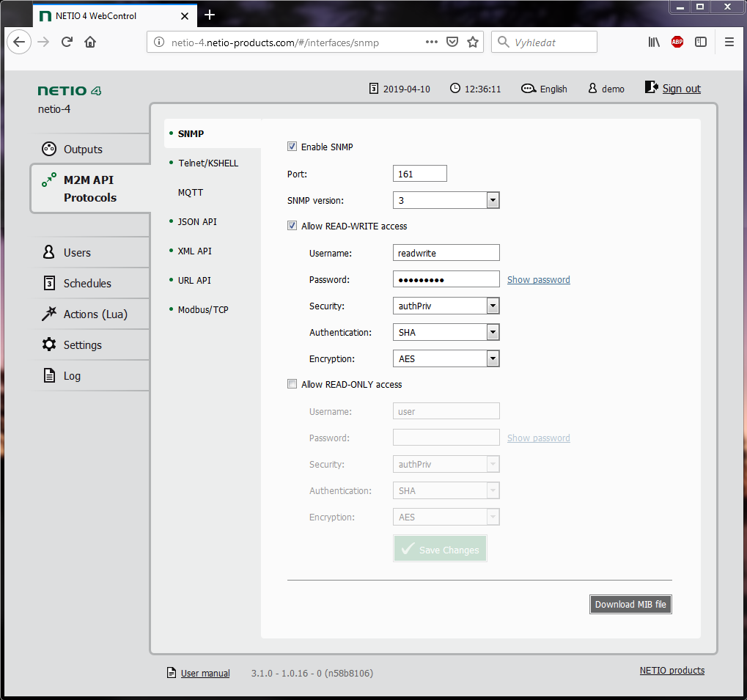
Task: Open a new browser tab
Action: pos(210,15)
